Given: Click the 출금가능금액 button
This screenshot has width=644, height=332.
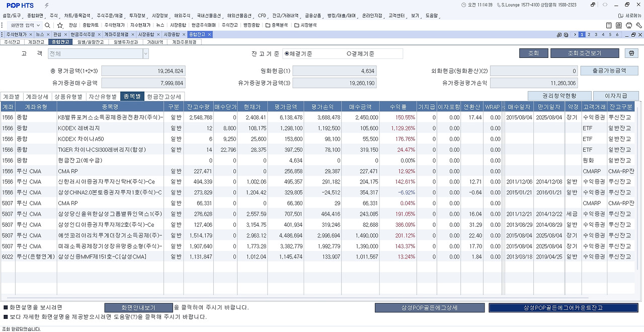Looking at the screenshot, I should click(x=609, y=71).
